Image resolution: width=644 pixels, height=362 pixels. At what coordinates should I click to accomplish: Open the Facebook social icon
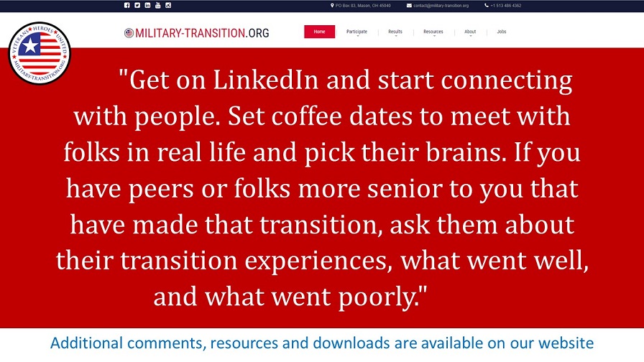pos(127,6)
